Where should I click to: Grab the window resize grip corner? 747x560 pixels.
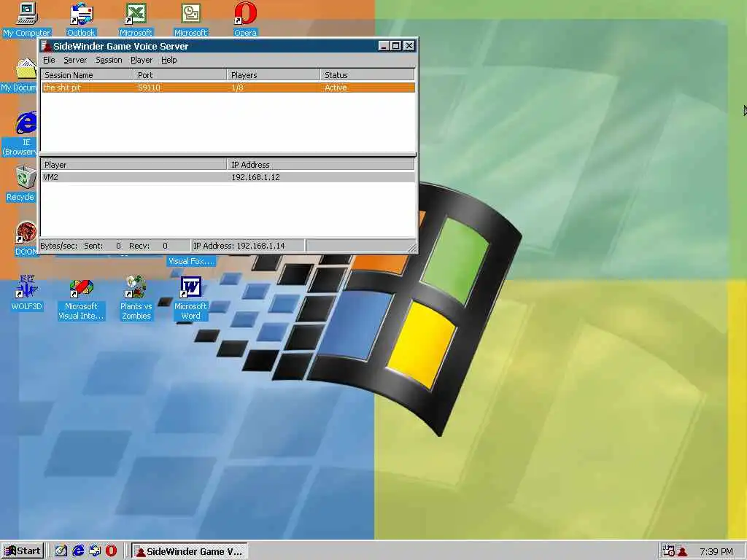point(413,248)
